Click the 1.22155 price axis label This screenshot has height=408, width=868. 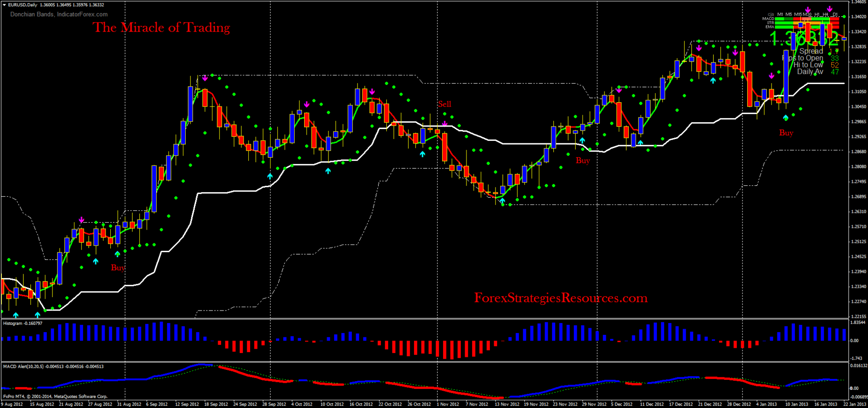859,316
